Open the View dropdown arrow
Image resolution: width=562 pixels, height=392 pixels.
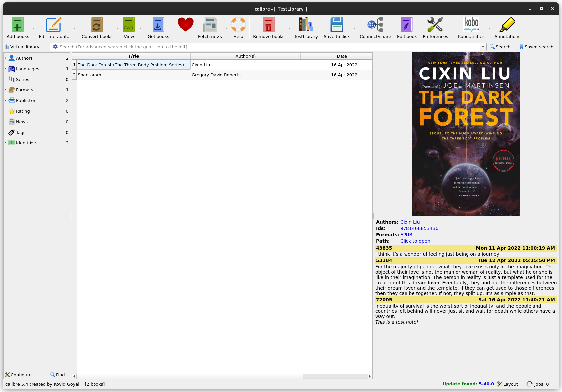[x=140, y=28]
